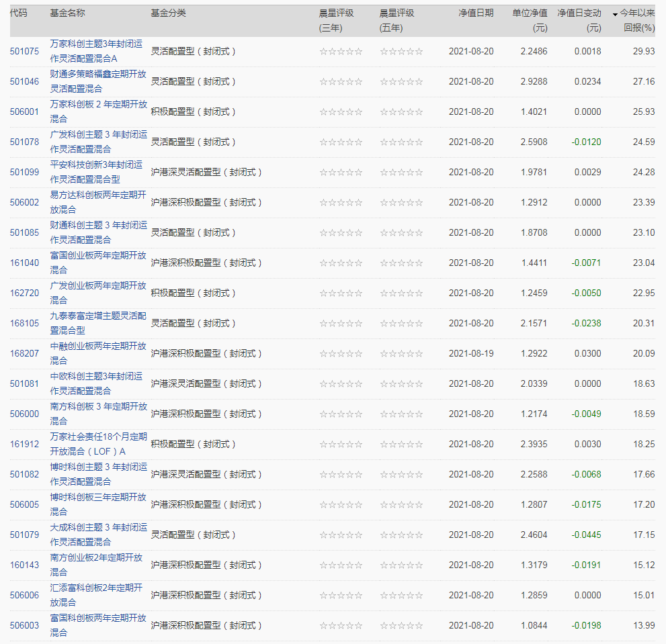Click the -0.0238 daily change value
The image size is (666, 644).
pos(586,323)
